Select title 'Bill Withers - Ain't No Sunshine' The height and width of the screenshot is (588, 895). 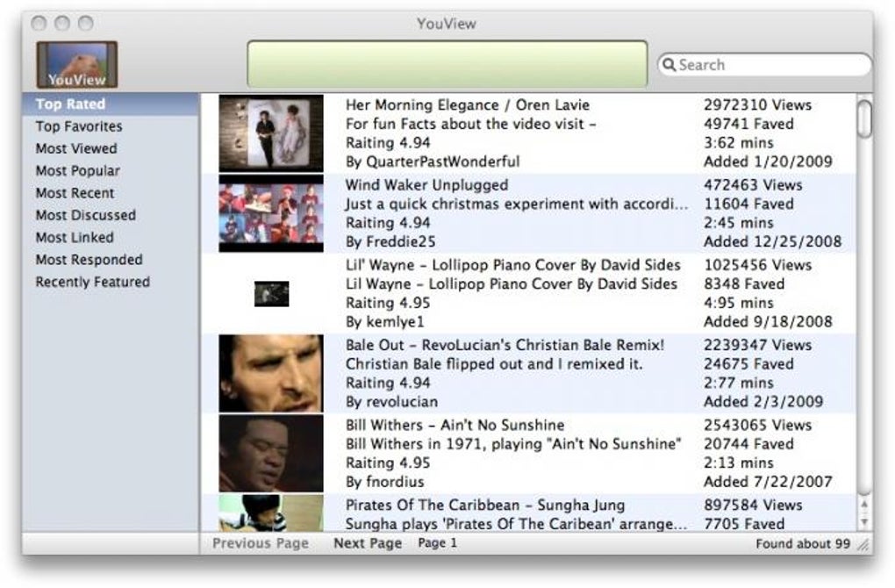pos(455,425)
